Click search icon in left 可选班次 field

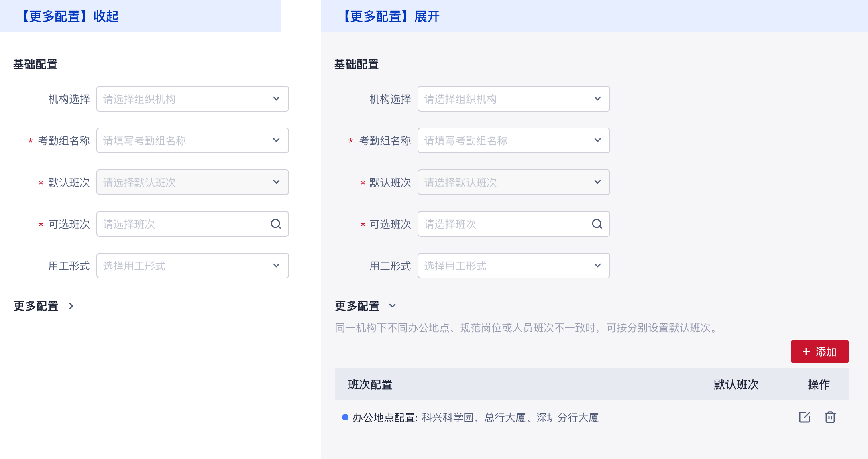point(276,224)
